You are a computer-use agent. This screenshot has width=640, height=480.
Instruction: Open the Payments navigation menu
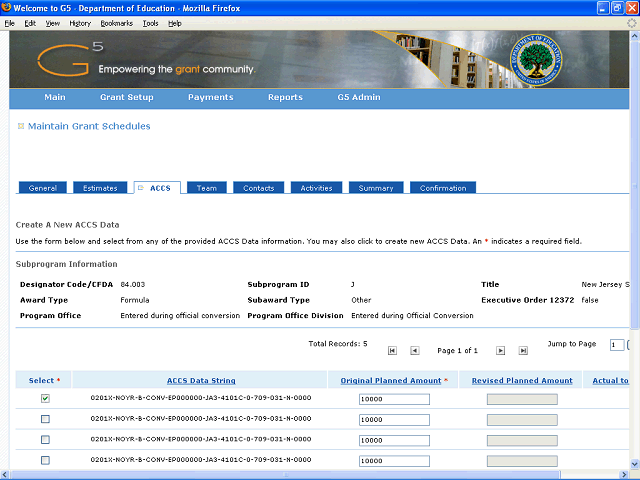click(210, 98)
